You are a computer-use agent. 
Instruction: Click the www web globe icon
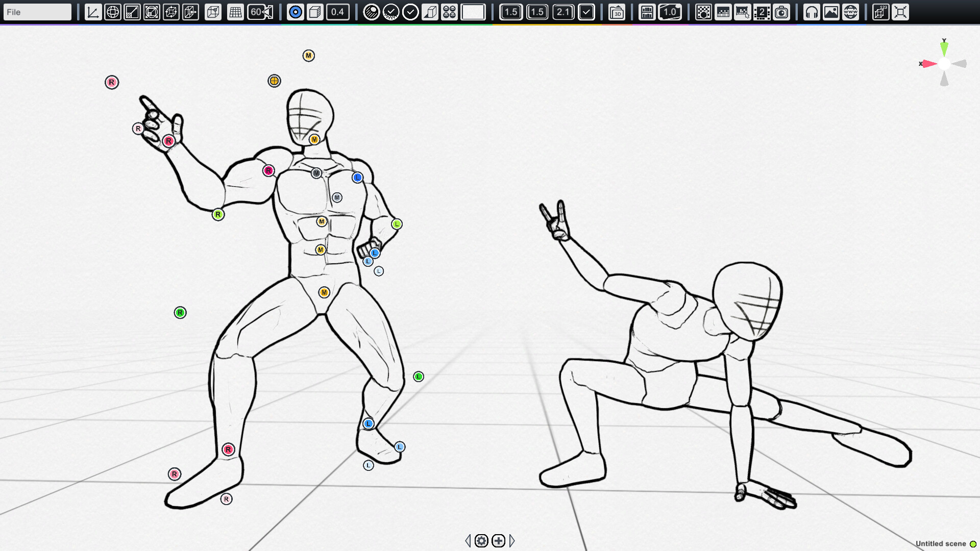point(849,11)
